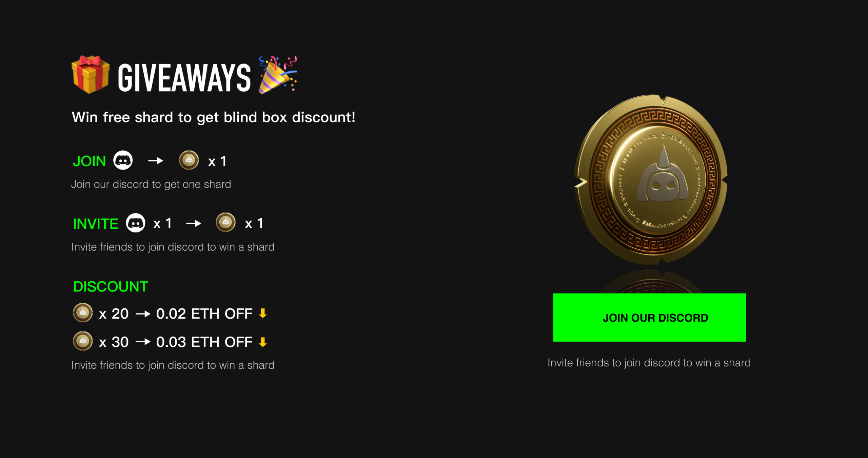Click the green JOIN label

pyautogui.click(x=90, y=161)
